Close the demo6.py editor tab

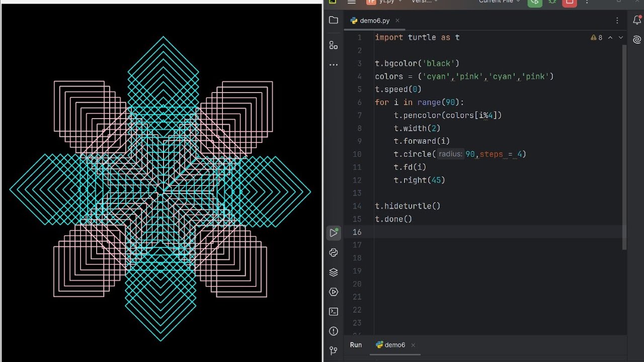coord(397,21)
